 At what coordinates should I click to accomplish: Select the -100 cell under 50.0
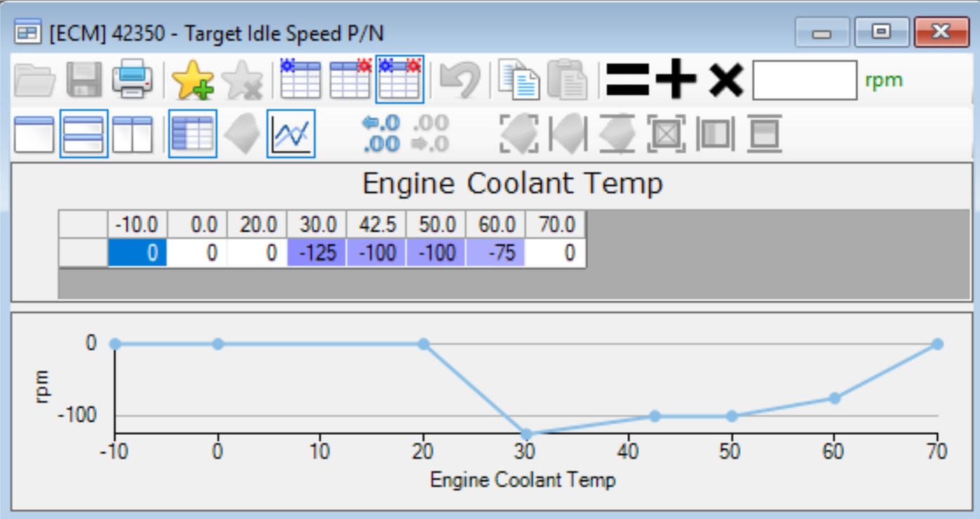(x=436, y=252)
